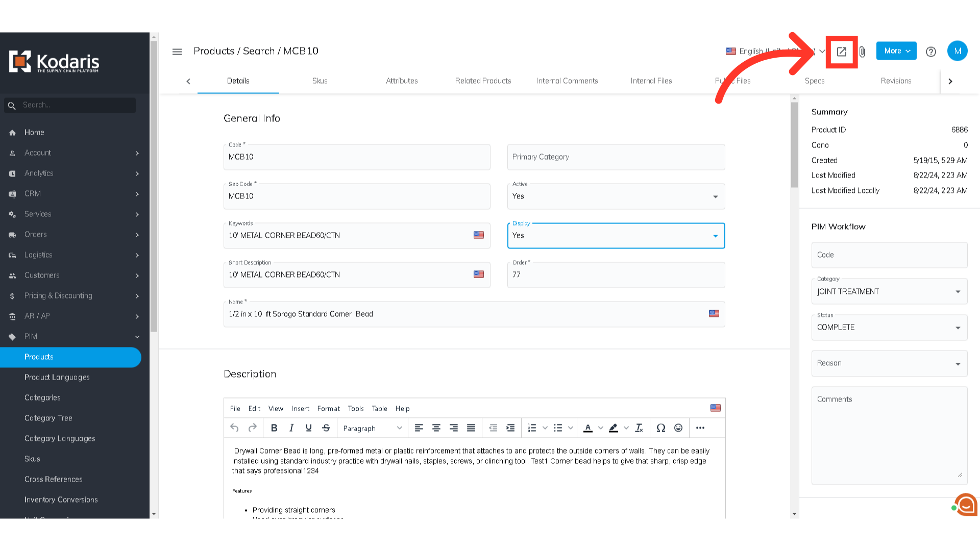Screen dimensions: 980x551
Task: Toggle underline formatting in the editor
Action: [x=309, y=428]
